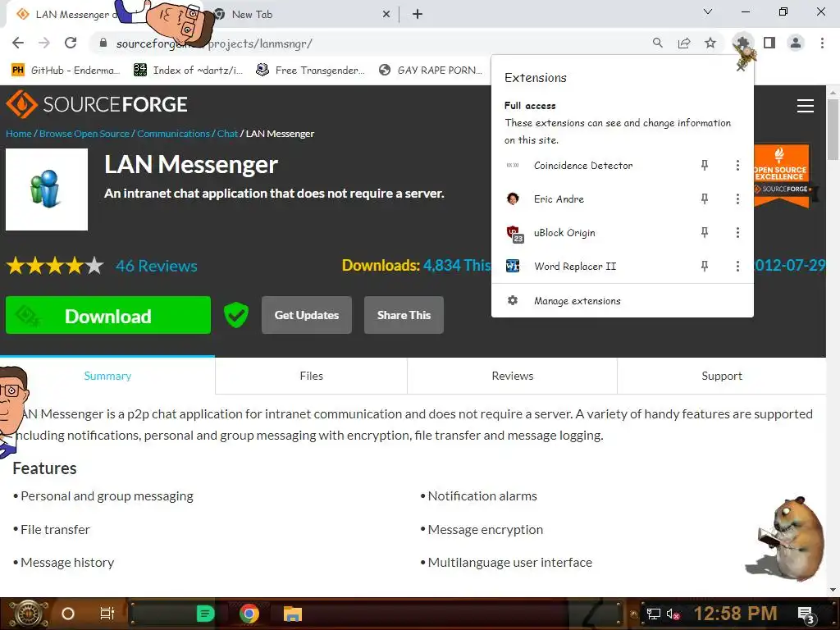The height and width of the screenshot is (630, 840).
Task: Open the Chrome three-dot menu
Action: point(822,43)
